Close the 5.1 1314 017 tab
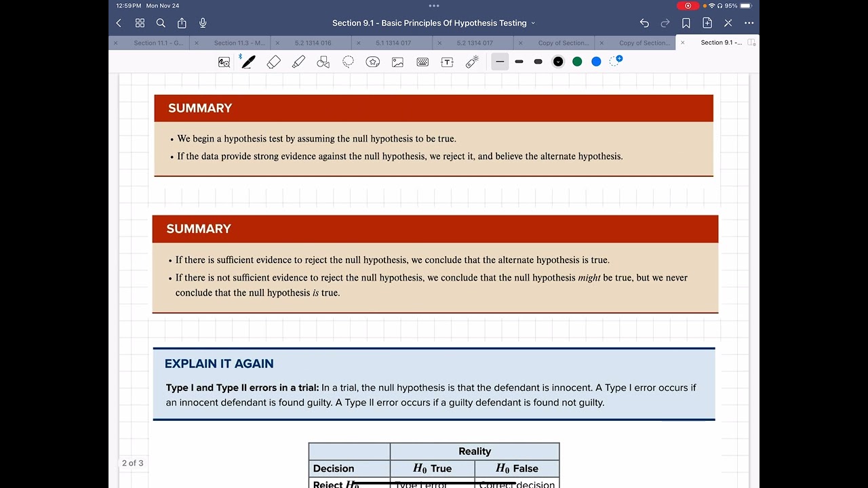The image size is (868, 488). 358,43
